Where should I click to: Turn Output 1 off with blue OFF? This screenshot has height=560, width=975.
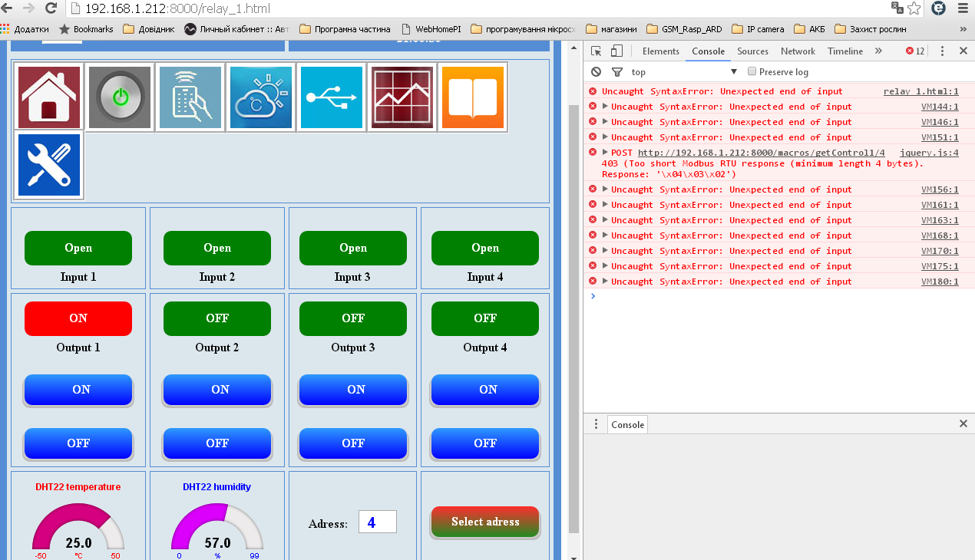point(78,443)
